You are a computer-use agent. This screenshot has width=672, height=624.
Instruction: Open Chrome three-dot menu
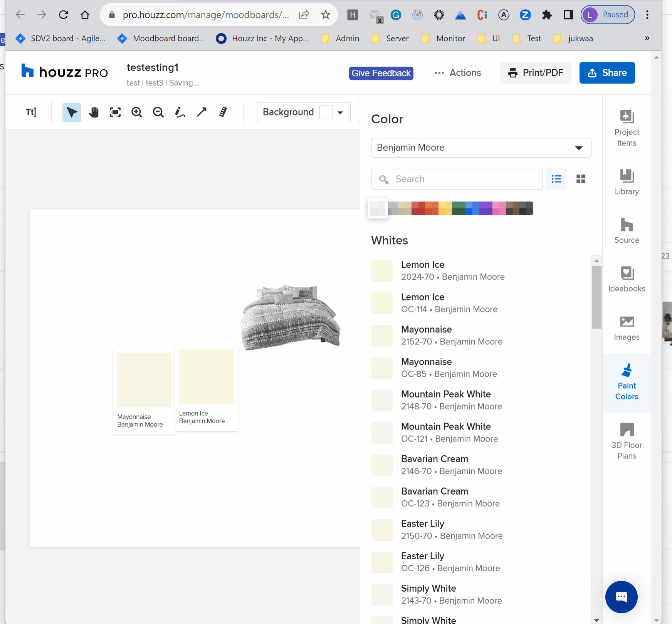(647, 15)
